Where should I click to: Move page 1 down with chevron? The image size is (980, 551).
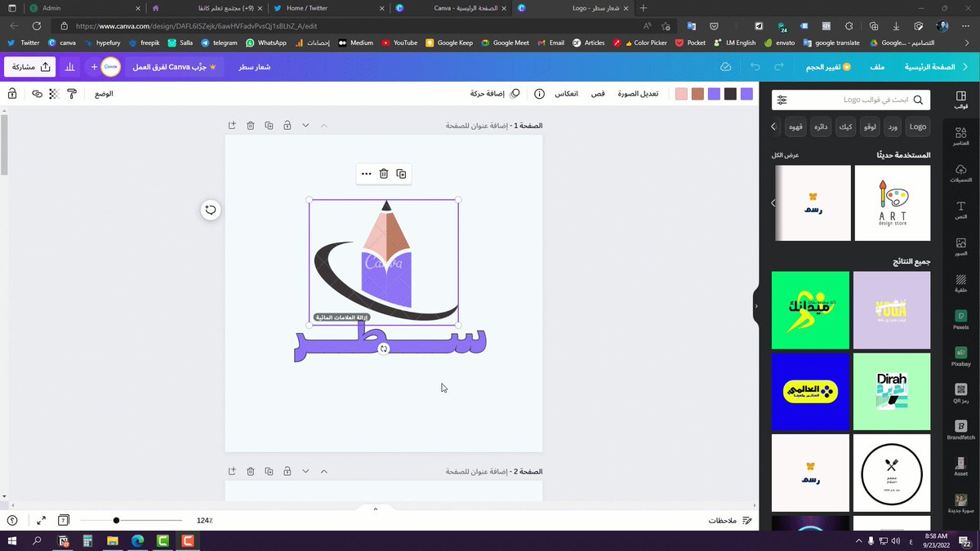306,126
